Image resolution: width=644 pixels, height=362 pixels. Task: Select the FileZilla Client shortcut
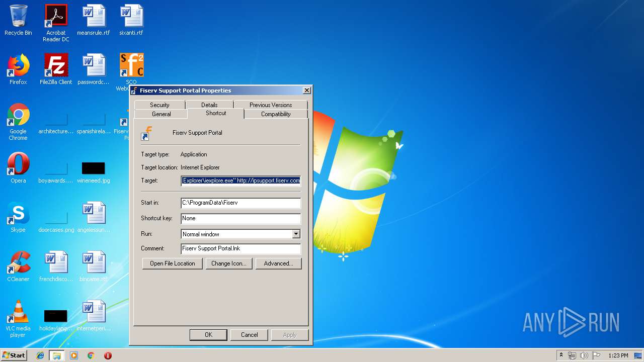click(56, 69)
